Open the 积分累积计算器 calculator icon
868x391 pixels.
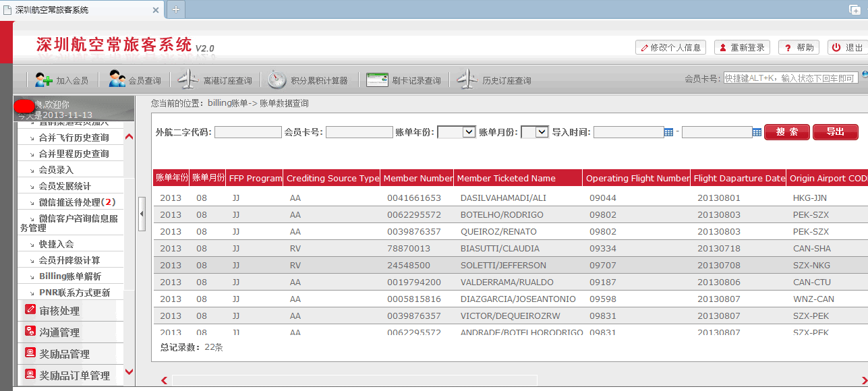coord(277,80)
